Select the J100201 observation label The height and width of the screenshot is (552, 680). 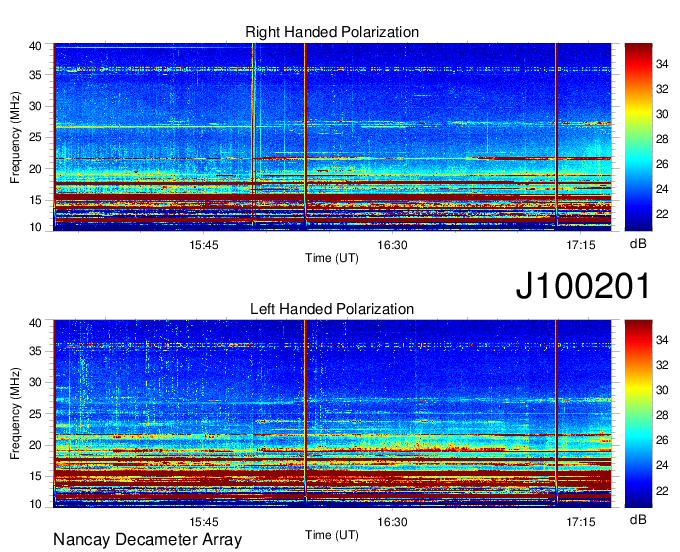click(x=583, y=286)
